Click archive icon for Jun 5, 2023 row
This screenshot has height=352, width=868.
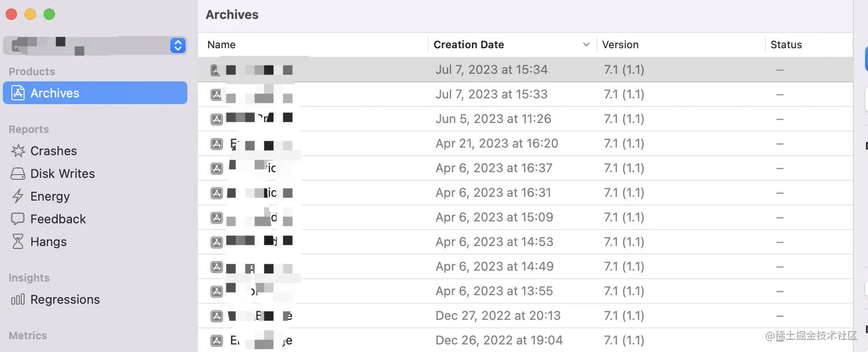tap(216, 119)
